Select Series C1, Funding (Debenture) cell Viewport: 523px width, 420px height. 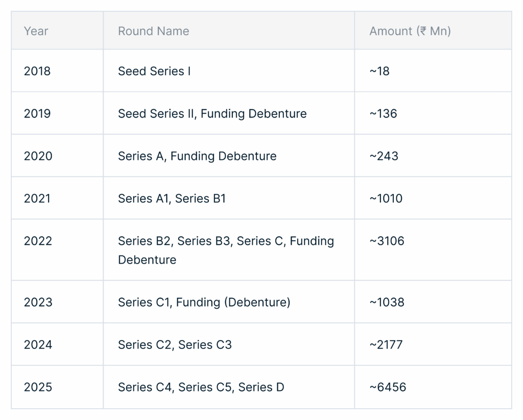pos(229,301)
